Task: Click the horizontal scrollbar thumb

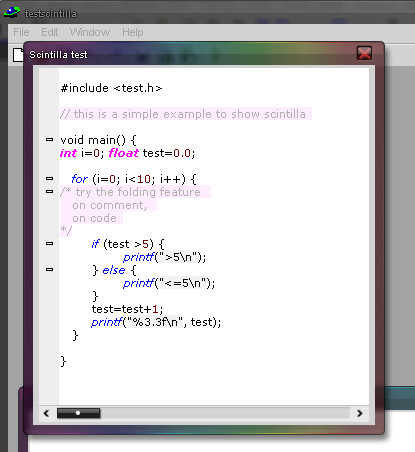Action: [x=78, y=413]
